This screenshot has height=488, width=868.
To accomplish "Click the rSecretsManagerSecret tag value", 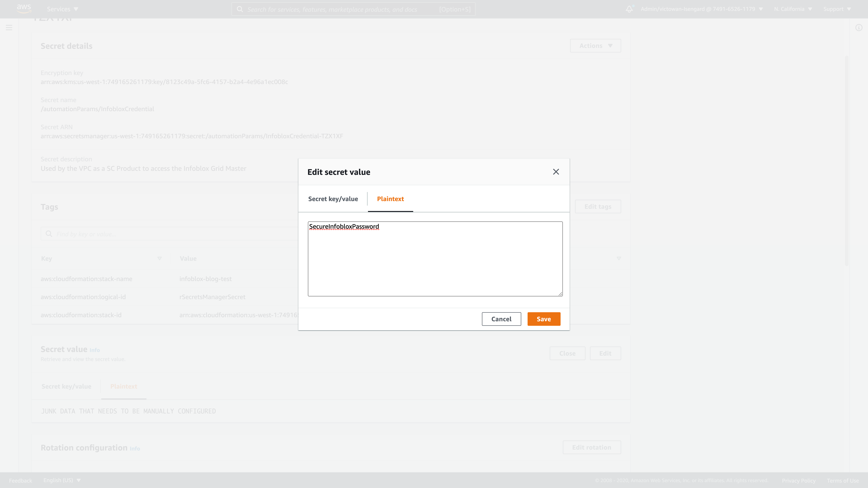I will pos(212,297).
